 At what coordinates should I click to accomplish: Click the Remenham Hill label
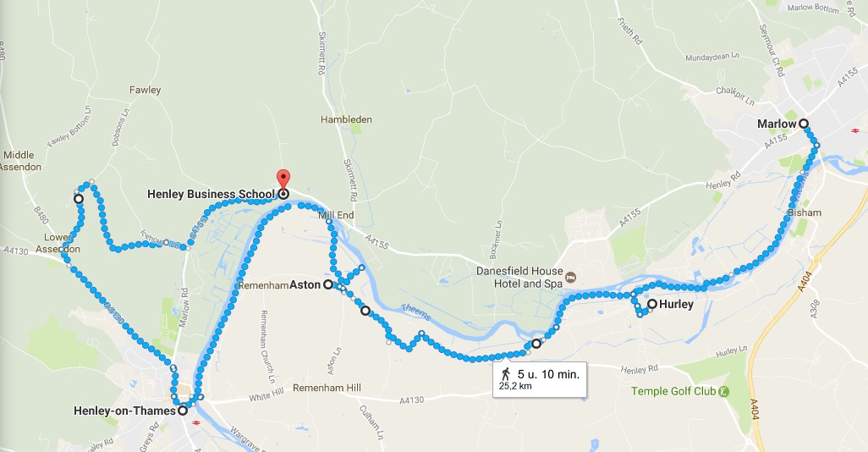point(327,388)
